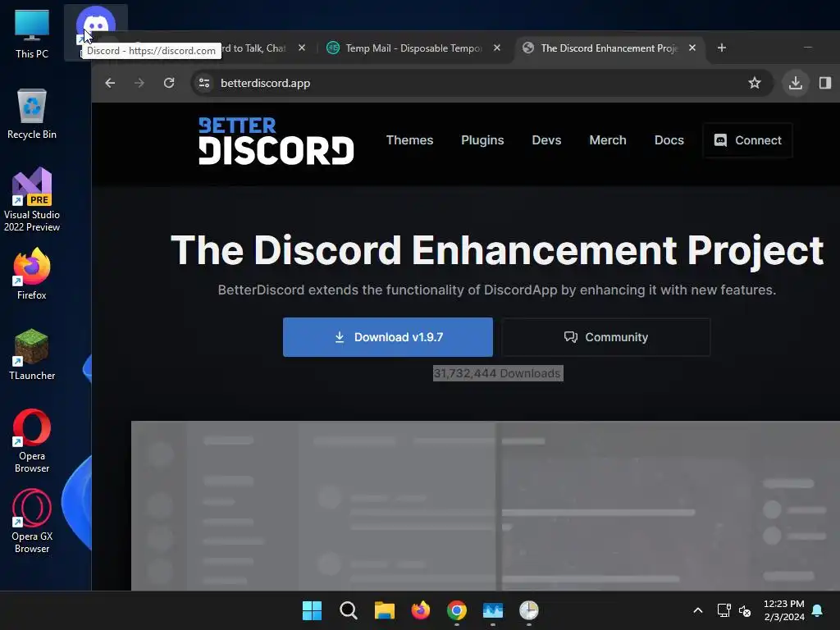This screenshot has width=840, height=630.
Task: Open Chrome downloads icon
Action: coord(796,83)
